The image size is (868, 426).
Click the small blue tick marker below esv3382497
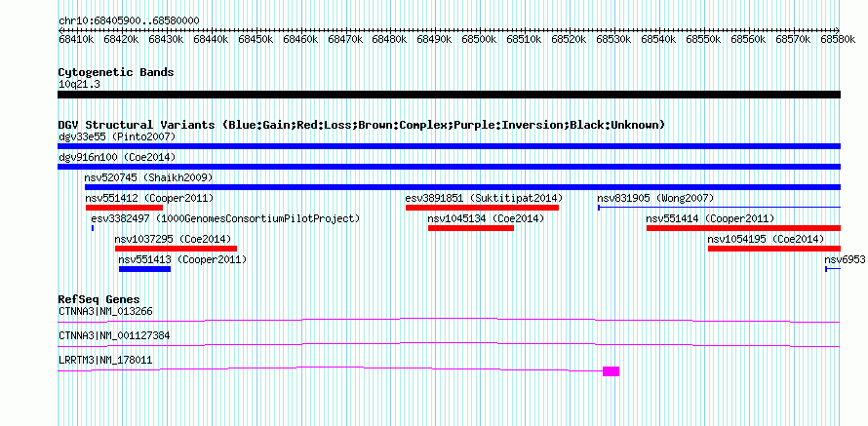click(93, 228)
